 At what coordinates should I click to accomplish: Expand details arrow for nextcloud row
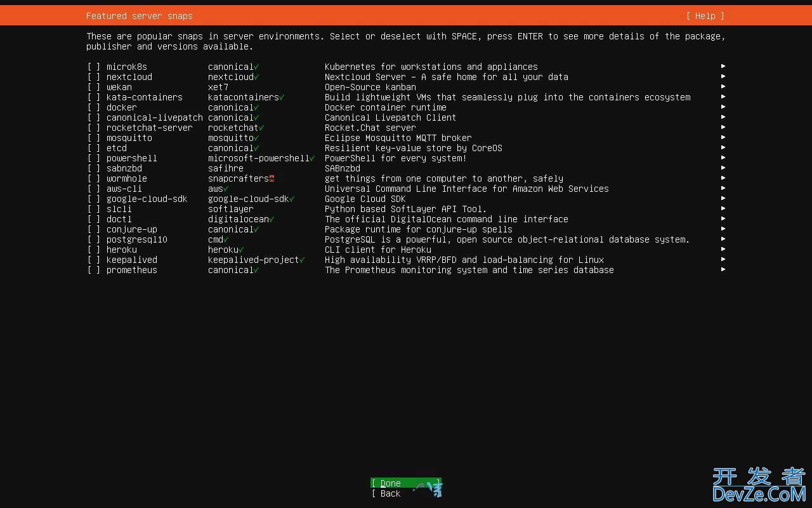723,76
